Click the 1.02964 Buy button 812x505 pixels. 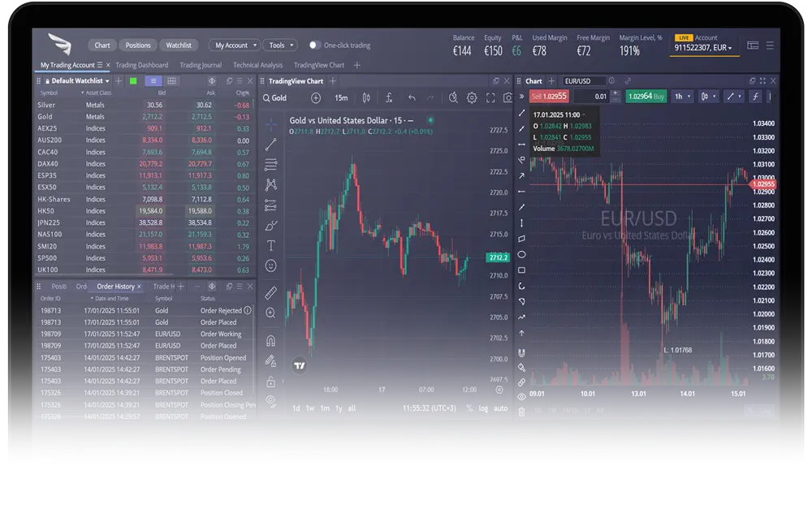click(646, 97)
